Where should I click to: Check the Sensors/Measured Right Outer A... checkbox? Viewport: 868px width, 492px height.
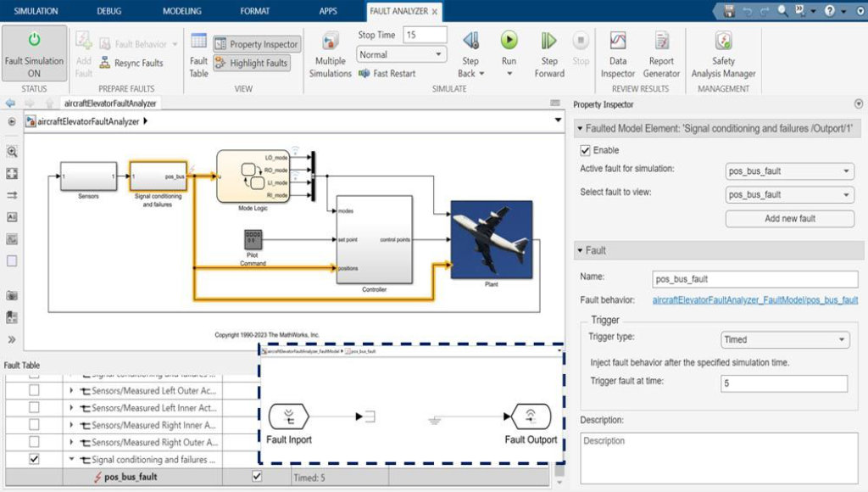click(x=34, y=442)
